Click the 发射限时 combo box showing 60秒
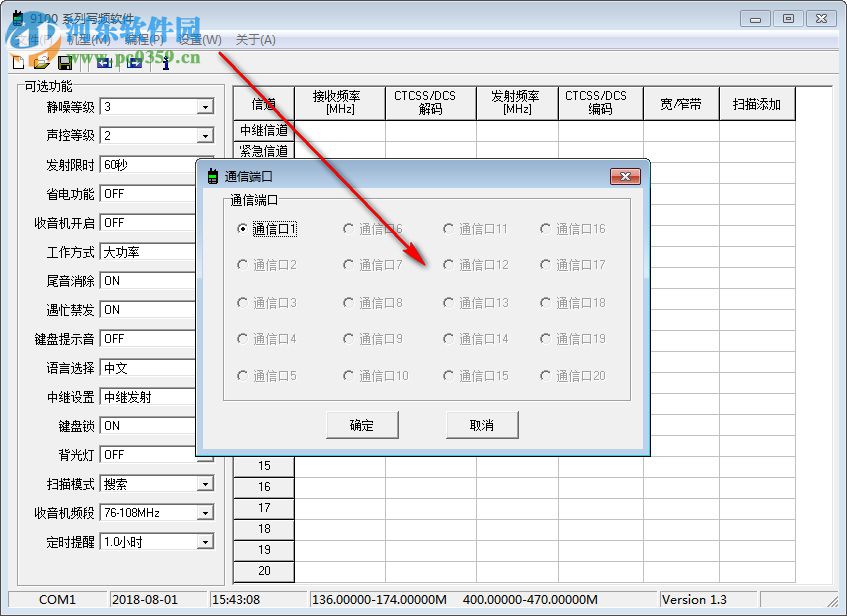 click(x=148, y=165)
